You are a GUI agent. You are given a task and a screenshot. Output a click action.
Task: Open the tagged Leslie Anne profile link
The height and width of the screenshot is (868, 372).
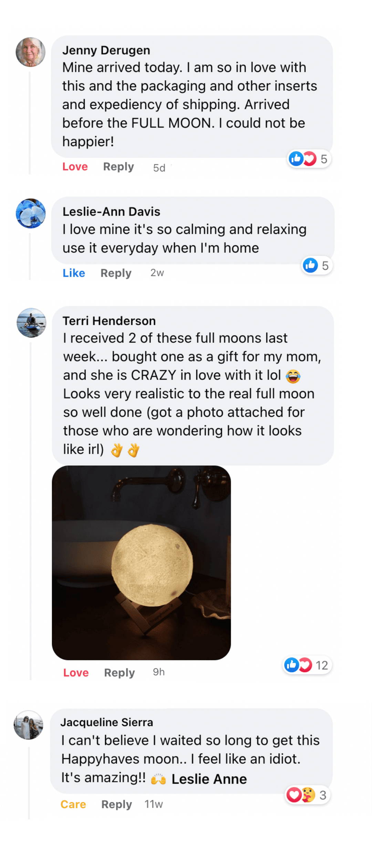tap(209, 779)
